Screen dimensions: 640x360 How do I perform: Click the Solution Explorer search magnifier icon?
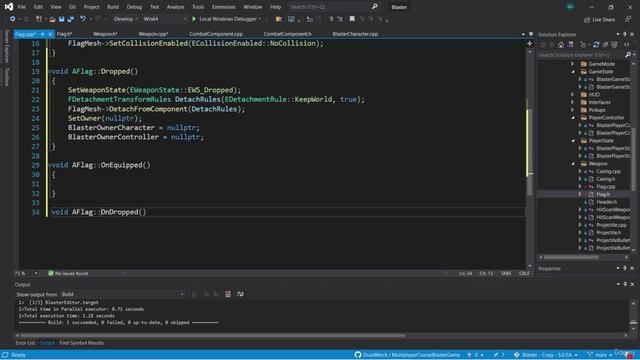[628, 54]
